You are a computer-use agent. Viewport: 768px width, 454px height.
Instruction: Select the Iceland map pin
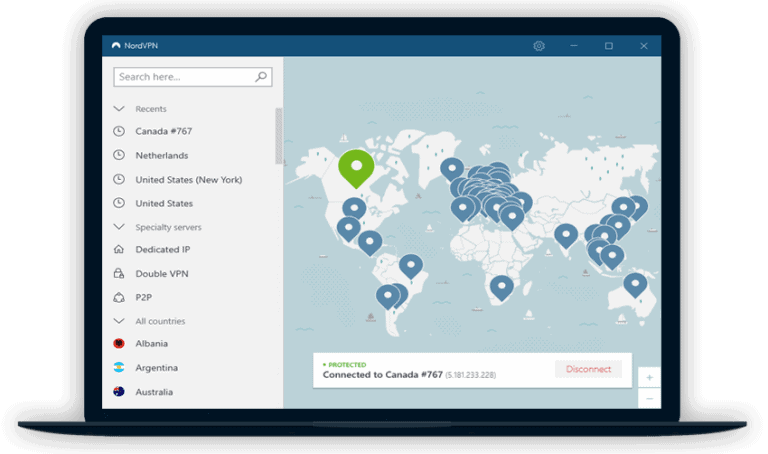pyautogui.click(x=452, y=169)
